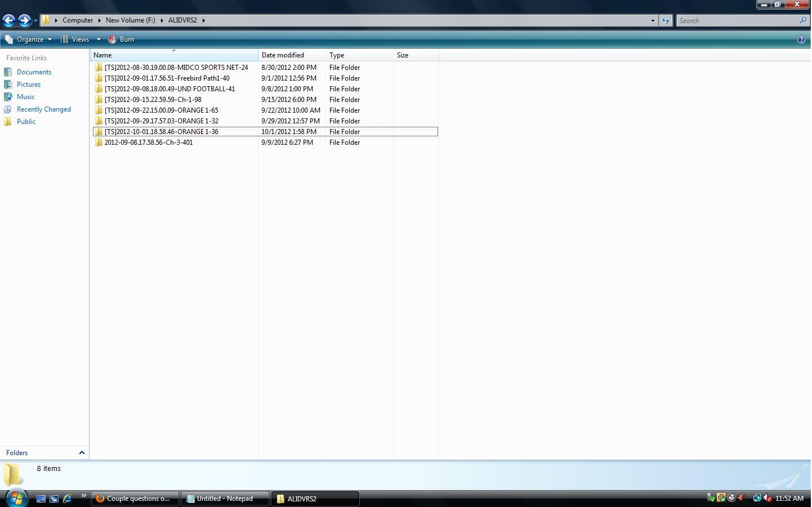Screen dimensions: 812x507
Task: Select the MIDCO SPORTS NET-24 folder
Action: (x=176, y=68)
